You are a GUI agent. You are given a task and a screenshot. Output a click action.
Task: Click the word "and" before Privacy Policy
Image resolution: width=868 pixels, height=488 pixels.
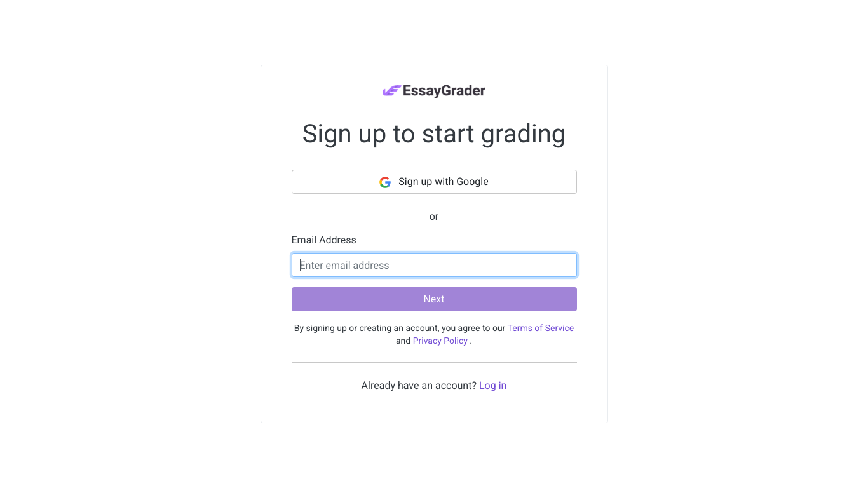point(403,341)
